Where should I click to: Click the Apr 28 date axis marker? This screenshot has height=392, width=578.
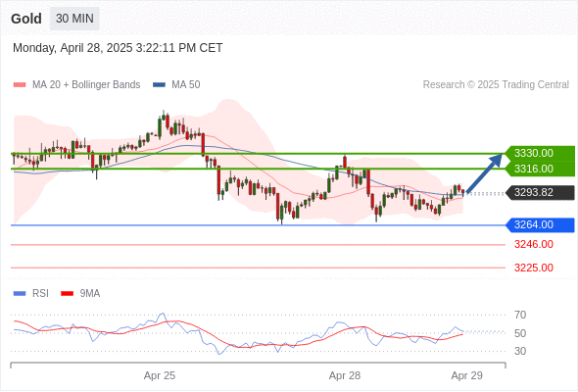tap(344, 375)
